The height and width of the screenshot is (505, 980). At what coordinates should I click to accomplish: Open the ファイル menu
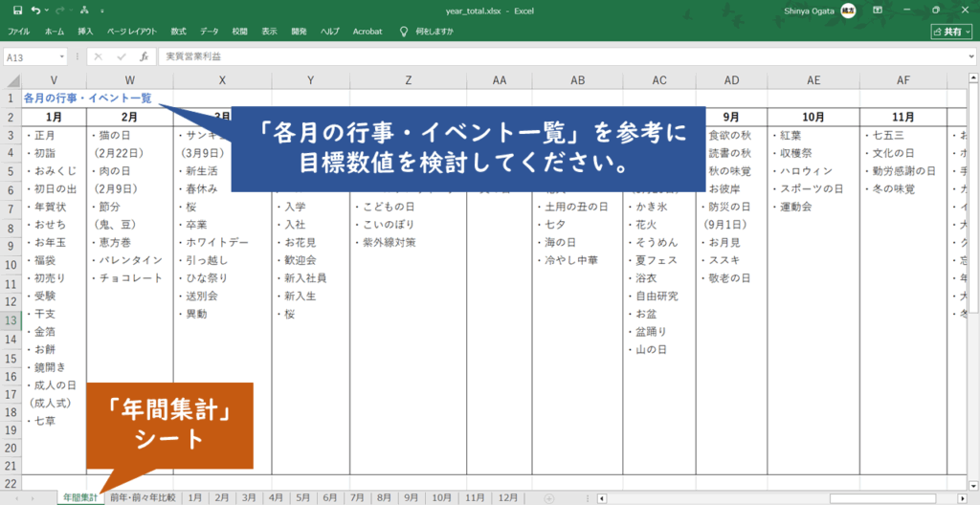[18, 31]
